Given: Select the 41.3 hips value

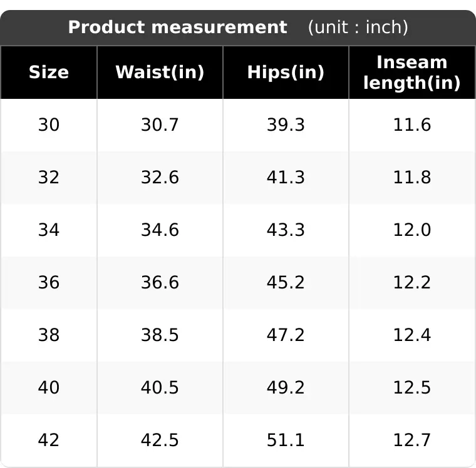Looking at the screenshot, I should coord(286,177).
